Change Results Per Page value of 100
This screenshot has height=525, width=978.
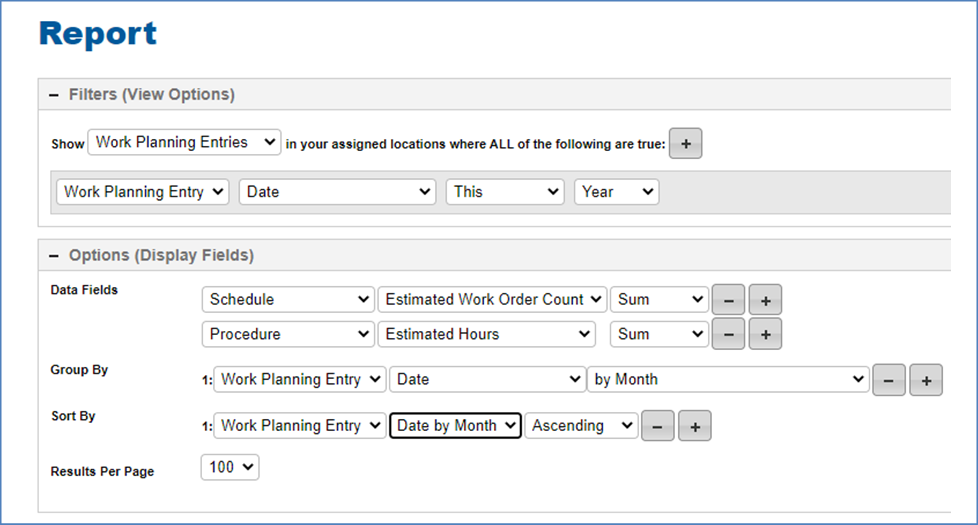[x=230, y=467]
